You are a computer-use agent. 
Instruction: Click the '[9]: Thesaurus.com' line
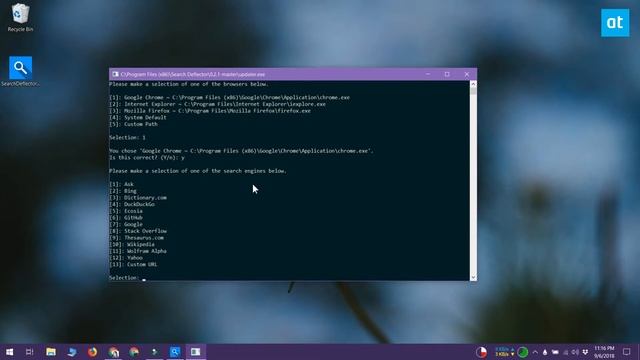[136, 238]
